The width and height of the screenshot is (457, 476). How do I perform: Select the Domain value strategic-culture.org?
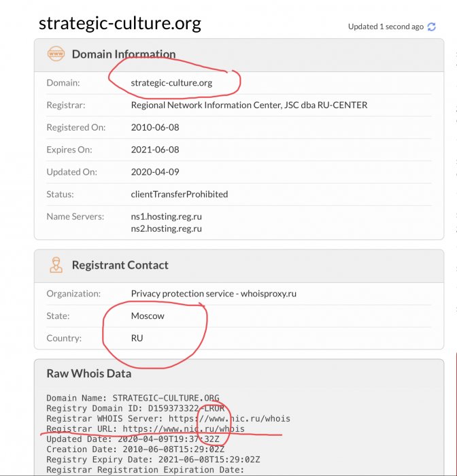click(171, 83)
